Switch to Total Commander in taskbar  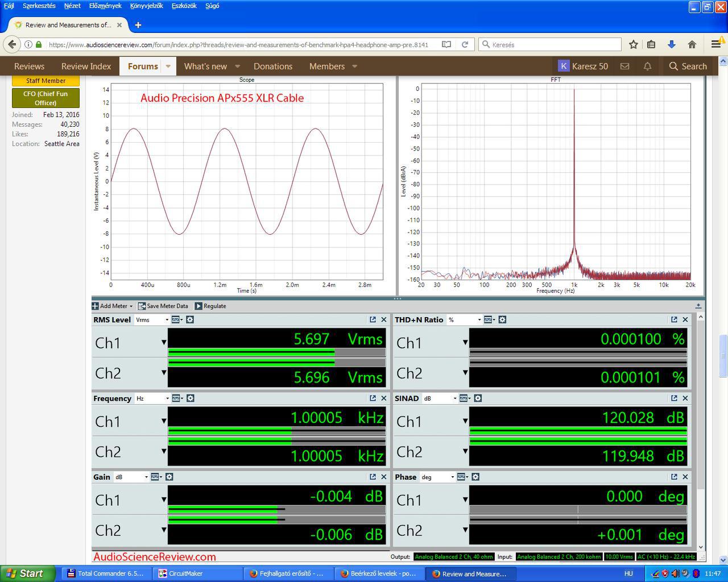point(106,573)
